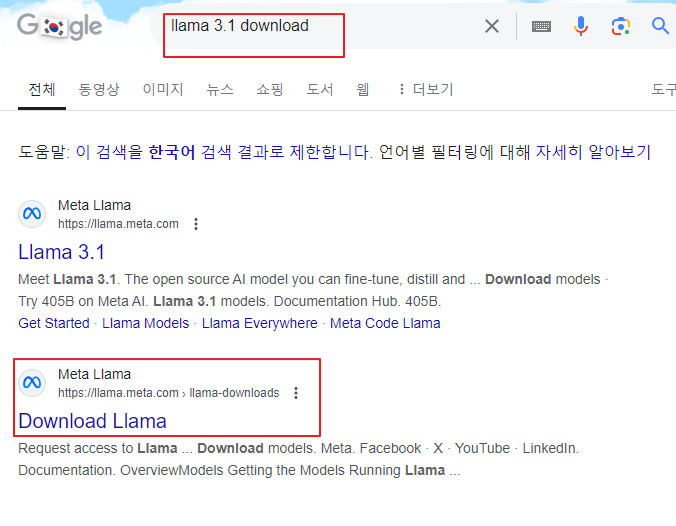The image size is (676, 526).
Task: Open the Llama Everywhere sitelink
Action: (260, 323)
